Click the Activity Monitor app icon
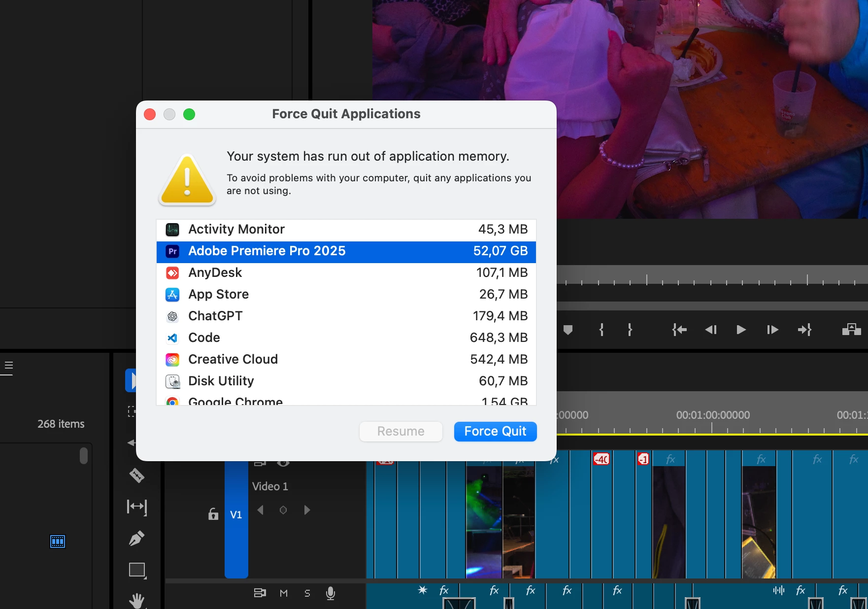 (x=172, y=230)
